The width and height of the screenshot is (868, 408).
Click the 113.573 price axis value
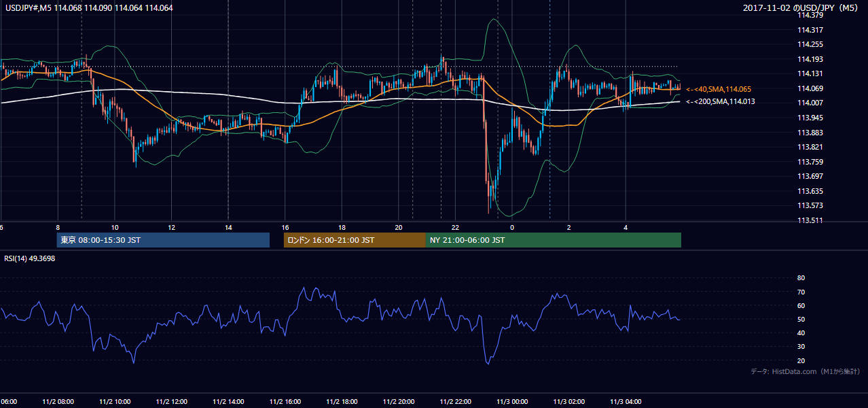point(810,205)
